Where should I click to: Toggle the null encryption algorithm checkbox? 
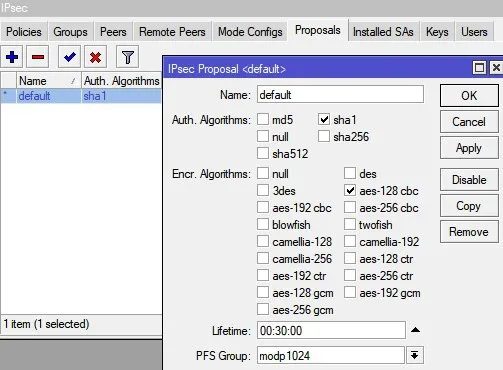click(263, 173)
